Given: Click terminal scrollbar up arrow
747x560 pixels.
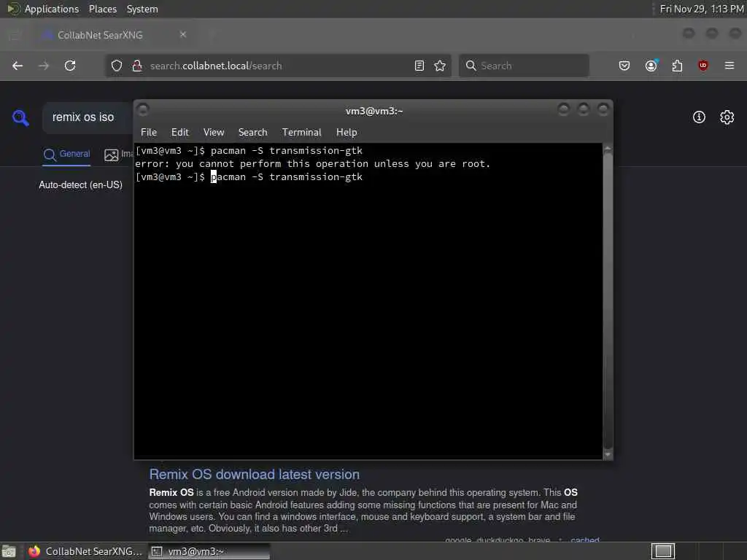Looking at the screenshot, I should [x=608, y=149].
